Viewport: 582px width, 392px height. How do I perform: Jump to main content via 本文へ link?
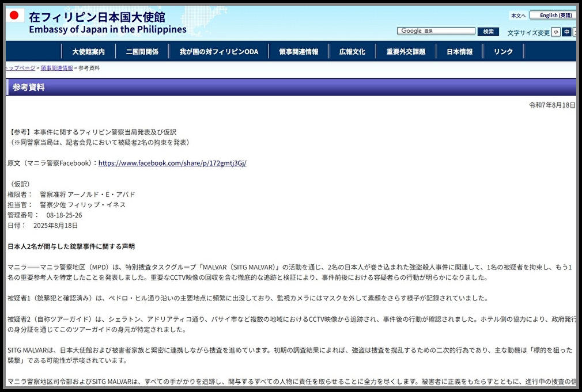click(518, 15)
